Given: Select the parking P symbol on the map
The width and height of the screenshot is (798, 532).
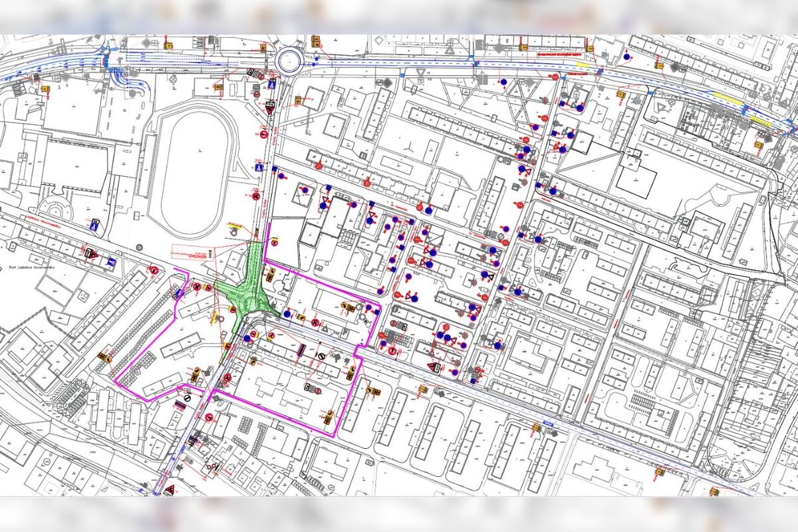Looking at the screenshot, I should tap(345, 332).
